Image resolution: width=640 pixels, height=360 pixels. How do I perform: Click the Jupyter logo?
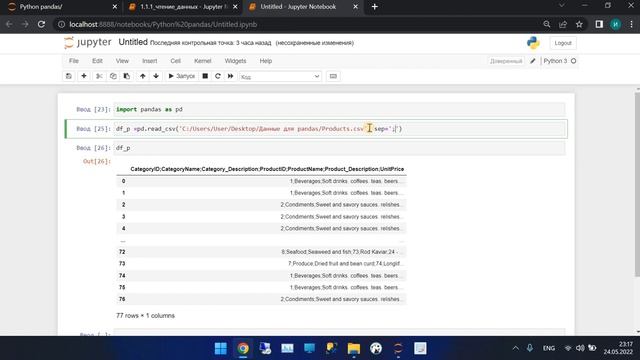coord(88,42)
